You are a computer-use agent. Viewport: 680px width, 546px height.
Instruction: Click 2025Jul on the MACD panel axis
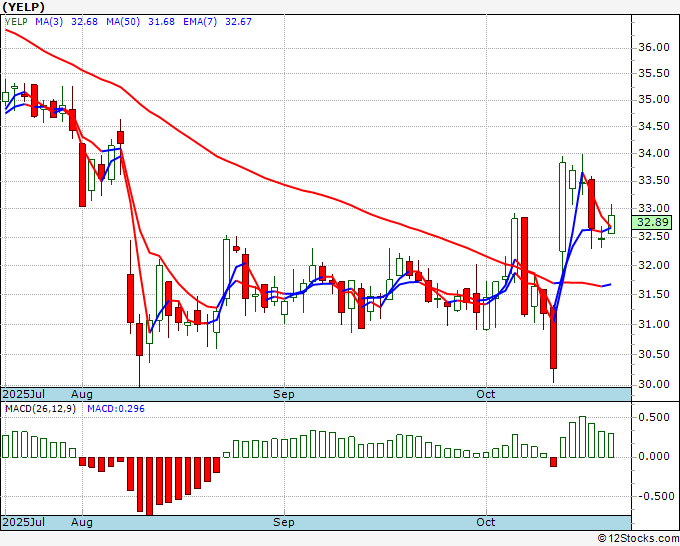(x=24, y=522)
